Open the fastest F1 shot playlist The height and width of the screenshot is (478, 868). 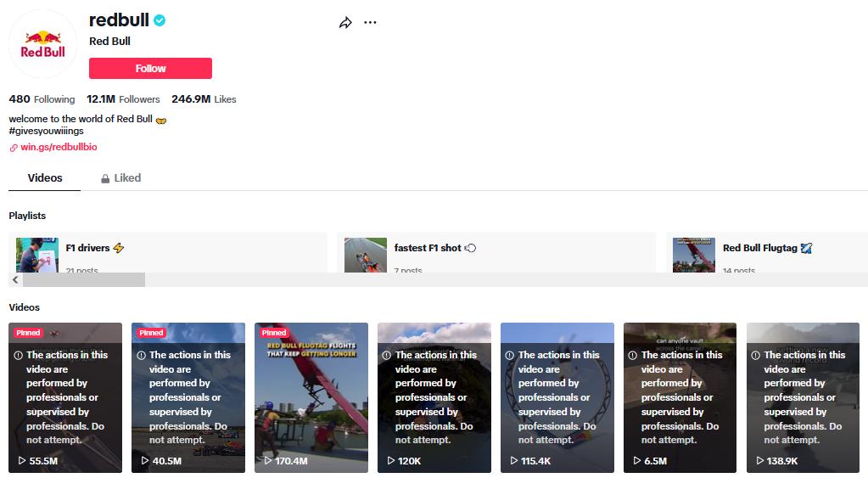(496, 252)
